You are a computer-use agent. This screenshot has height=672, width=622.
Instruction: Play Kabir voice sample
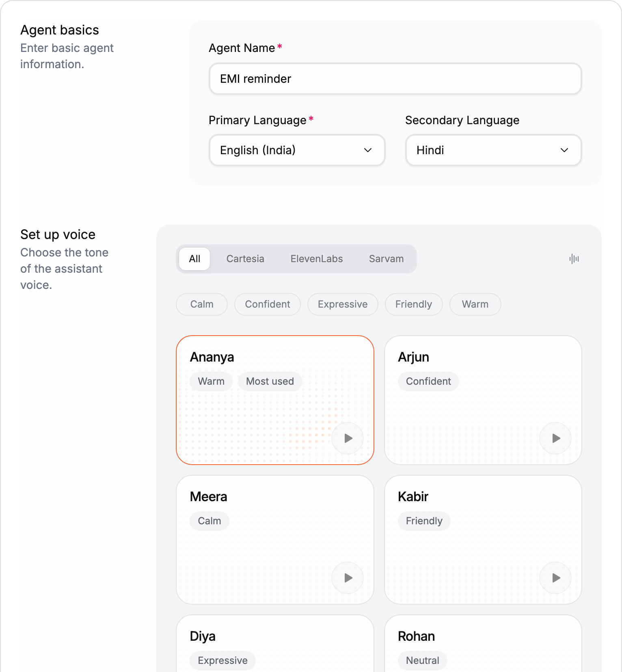pyautogui.click(x=555, y=578)
